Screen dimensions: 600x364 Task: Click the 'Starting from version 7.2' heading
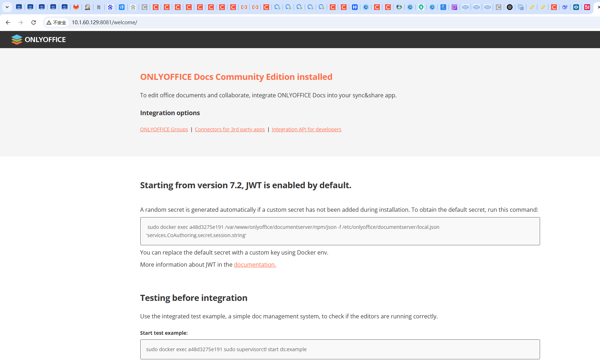point(246,185)
